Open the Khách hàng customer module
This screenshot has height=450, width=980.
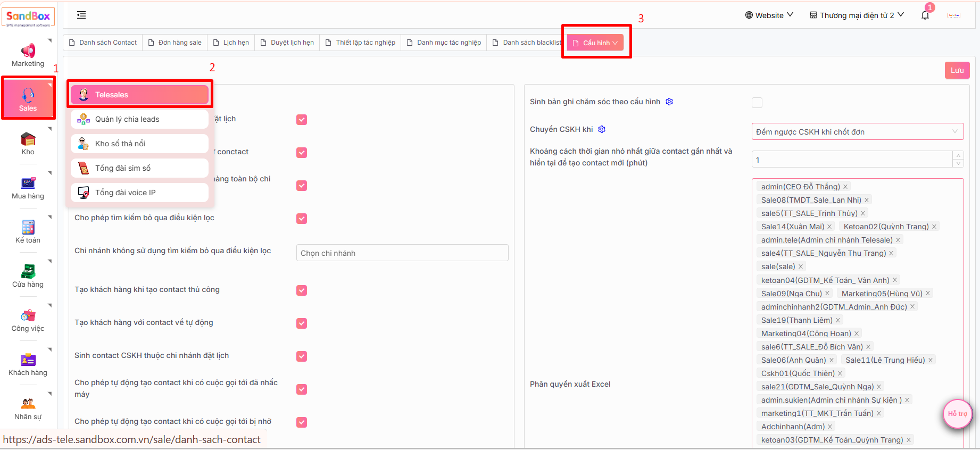[28, 364]
